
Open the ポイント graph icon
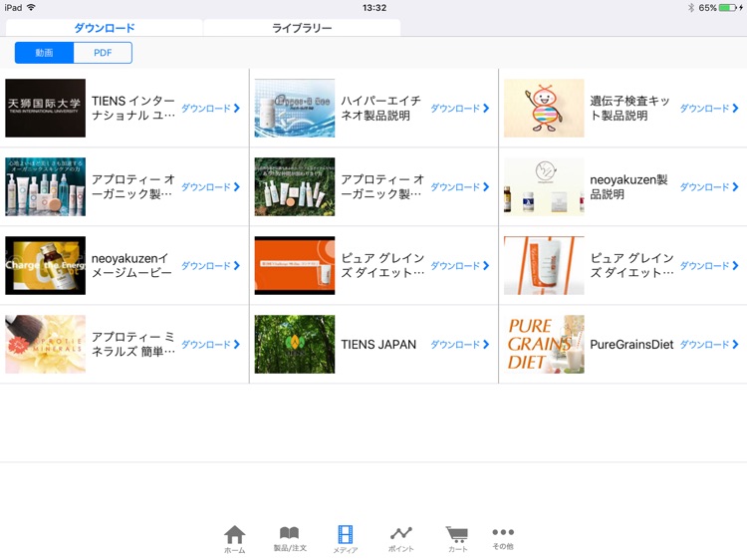400,539
